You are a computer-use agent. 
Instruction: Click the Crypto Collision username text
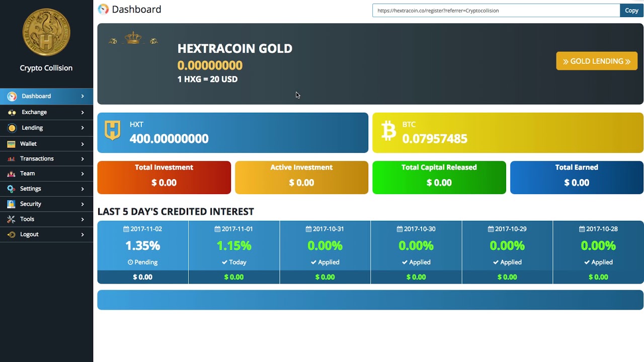point(46,68)
